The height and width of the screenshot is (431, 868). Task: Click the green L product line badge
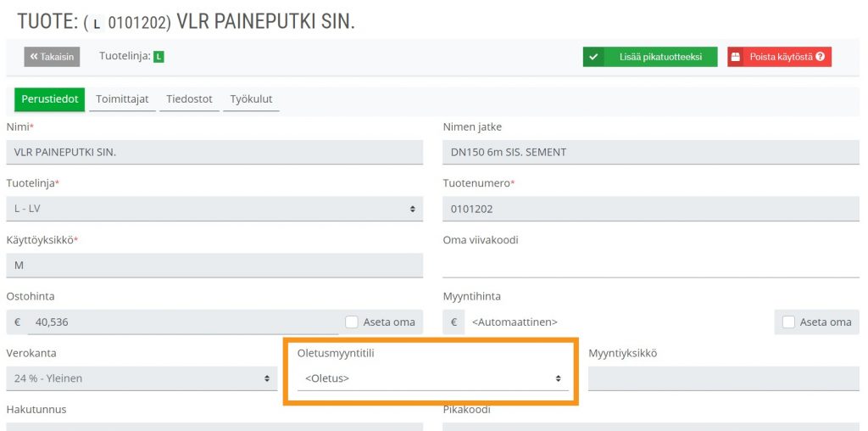(x=159, y=57)
